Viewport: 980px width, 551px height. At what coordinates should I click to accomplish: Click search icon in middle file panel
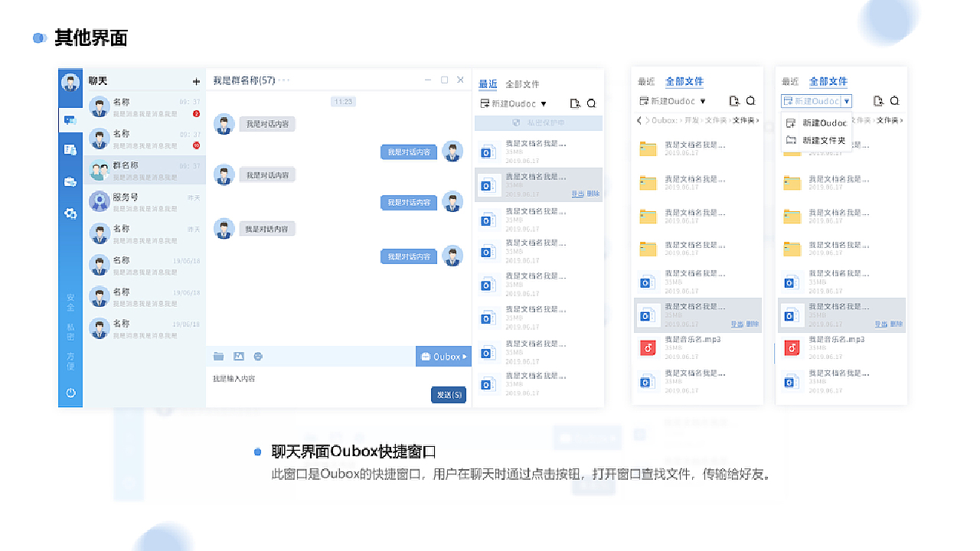click(750, 100)
